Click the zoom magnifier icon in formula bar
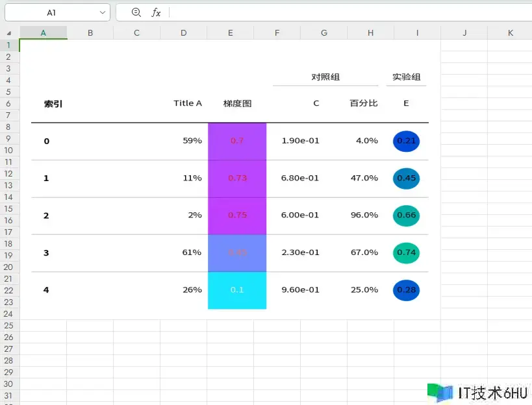The width and height of the screenshot is (532, 405). pyautogui.click(x=136, y=12)
